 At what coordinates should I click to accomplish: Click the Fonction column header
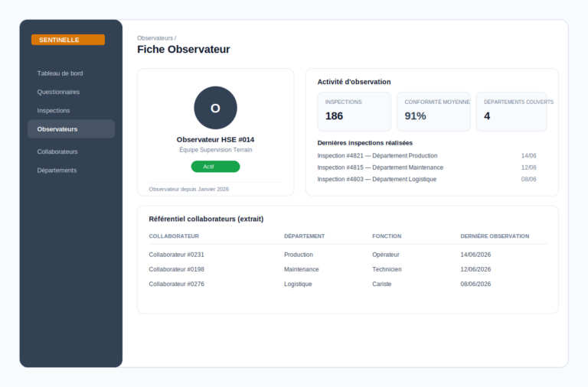(387, 236)
